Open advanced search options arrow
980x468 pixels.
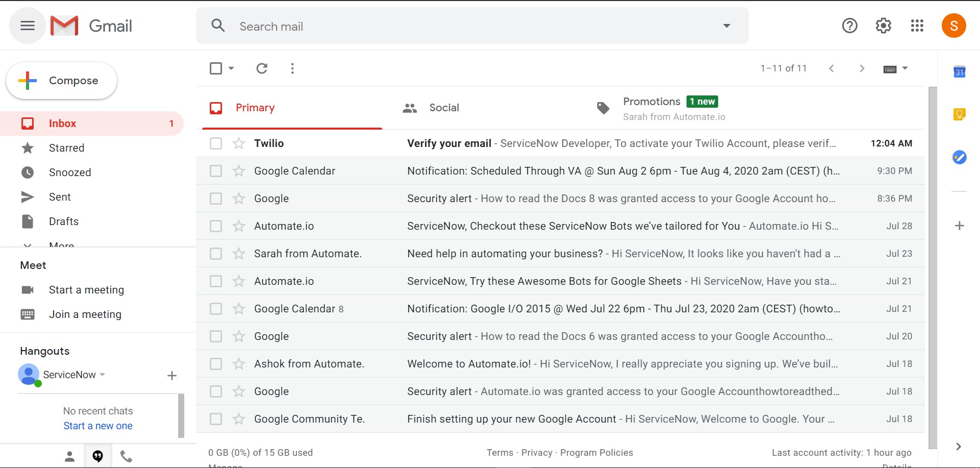[726, 26]
